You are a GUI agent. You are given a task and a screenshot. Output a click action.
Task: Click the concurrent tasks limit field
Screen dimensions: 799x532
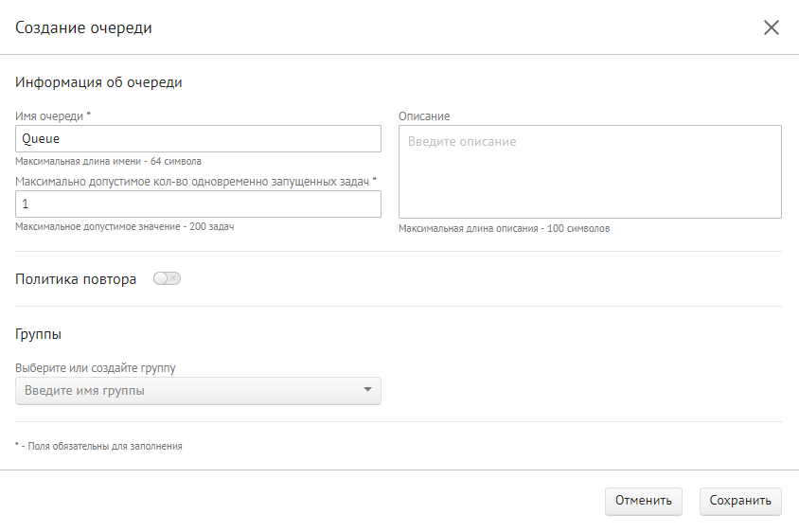click(x=198, y=204)
